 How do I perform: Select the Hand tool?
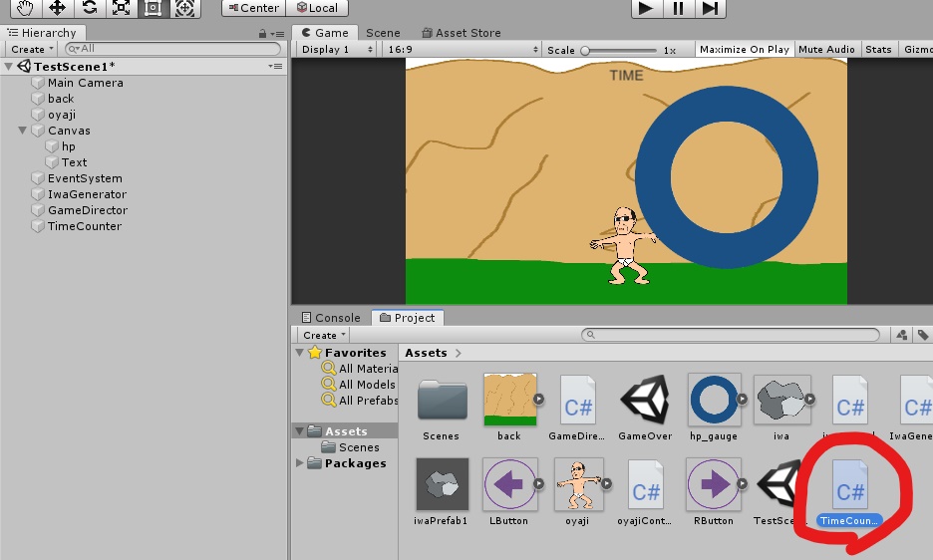(26, 8)
